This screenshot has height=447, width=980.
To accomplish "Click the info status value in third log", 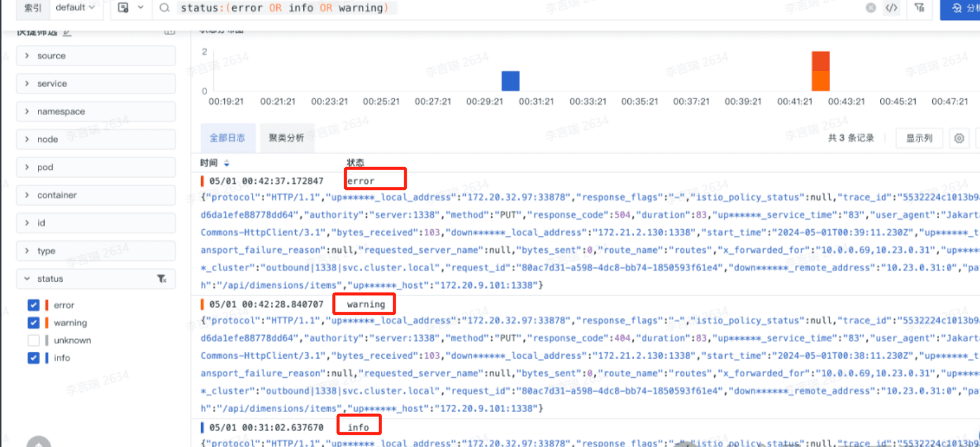I will 358,427.
